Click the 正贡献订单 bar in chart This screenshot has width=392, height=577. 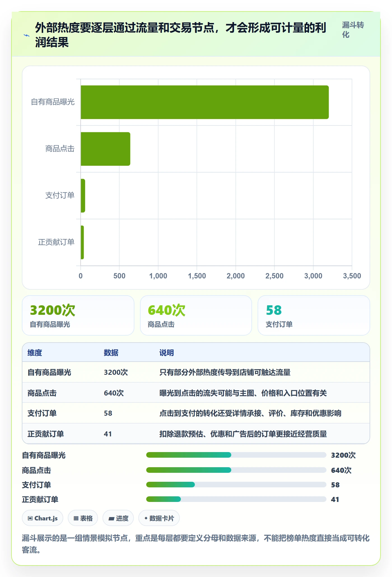click(82, 243)
